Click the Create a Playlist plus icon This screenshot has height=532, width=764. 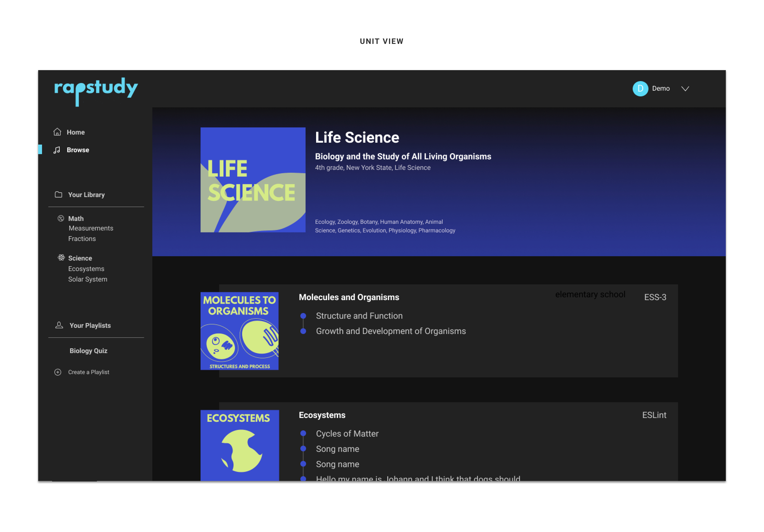coord(58,372)
